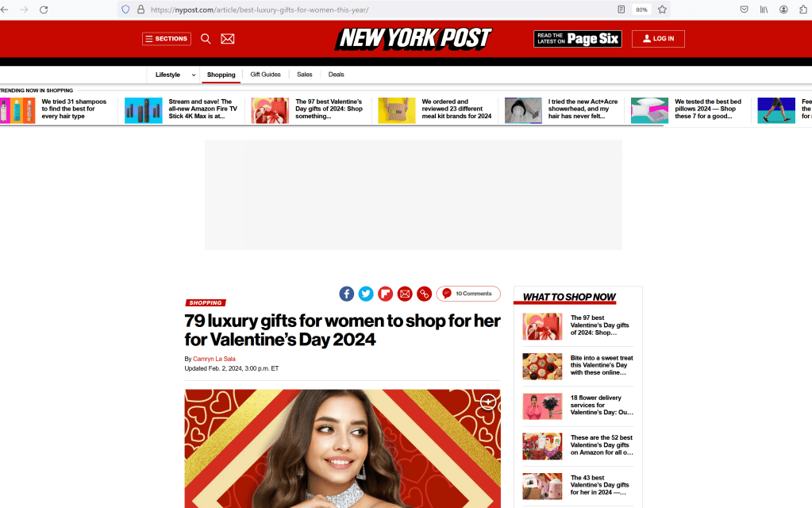Open site search magnifying glass
The image size is (812, 508).
[x=206, y=39]
